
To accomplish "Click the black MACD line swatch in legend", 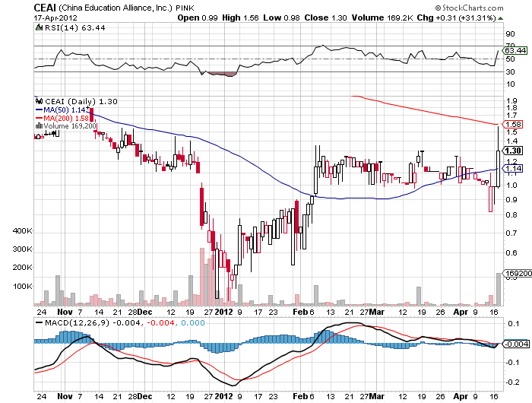I will [x=40, y=323].
